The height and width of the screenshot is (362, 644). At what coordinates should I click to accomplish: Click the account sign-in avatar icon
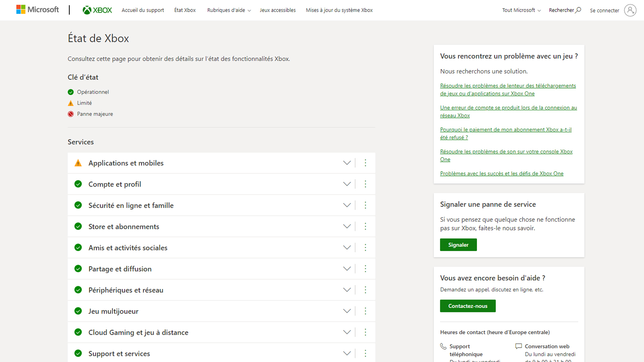[630, 10]
